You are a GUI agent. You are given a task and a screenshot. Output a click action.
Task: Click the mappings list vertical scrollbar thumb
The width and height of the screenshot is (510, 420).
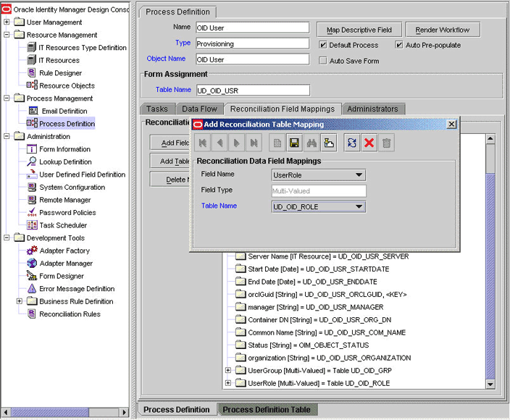click(x=490, y=277)
